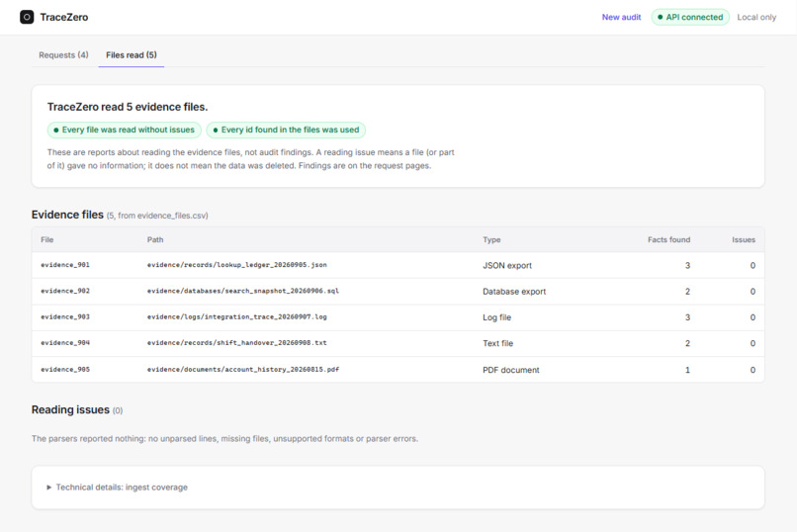Click the JSON export type cell
797x532 pixels.
pos(506,265)
